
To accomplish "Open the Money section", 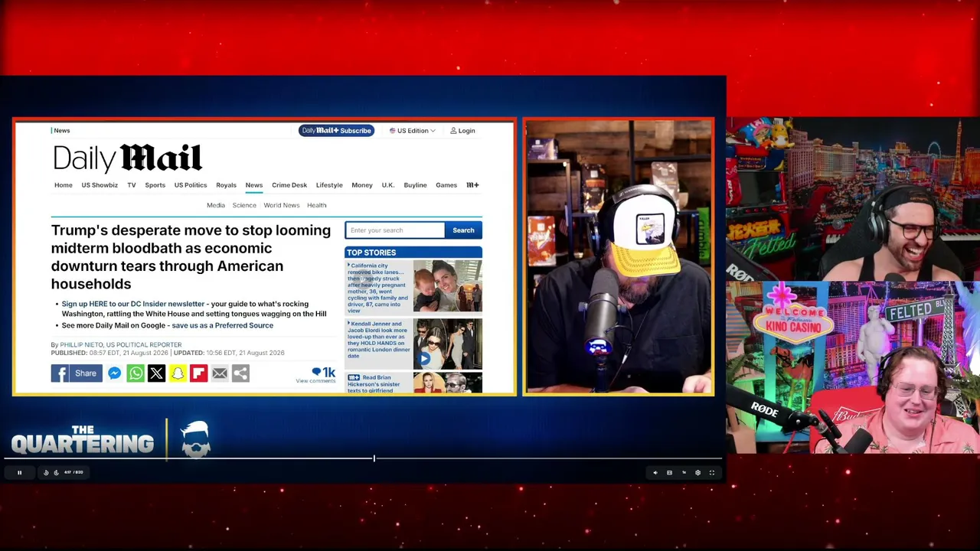I will point(362,185).
